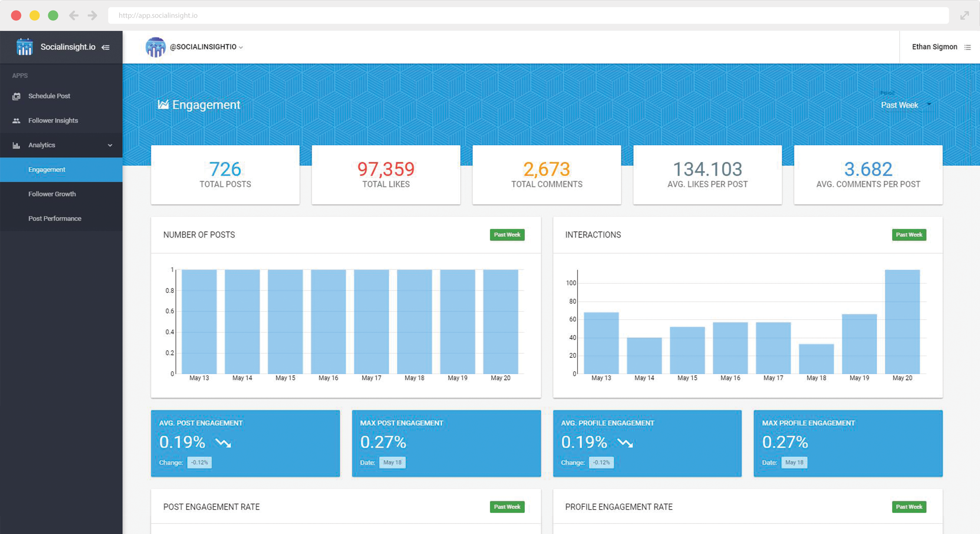Collapse the Analytics section chevron

pyautogui.click(x=110, y=145)
